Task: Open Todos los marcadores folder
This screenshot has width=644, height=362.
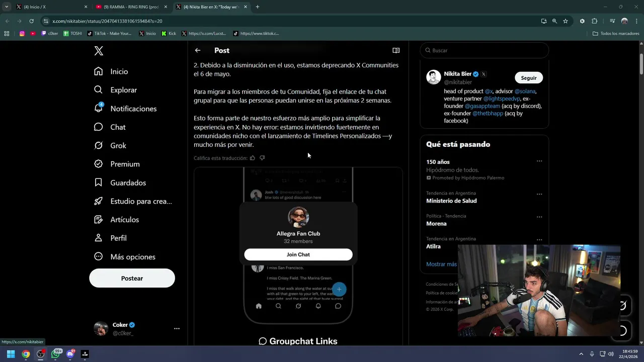Action: tap(616, 34)
